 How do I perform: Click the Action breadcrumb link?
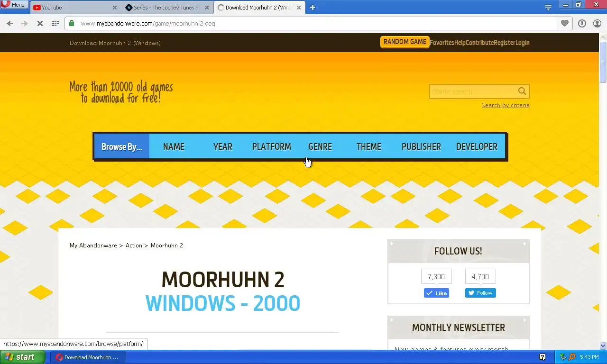point(134,246)
